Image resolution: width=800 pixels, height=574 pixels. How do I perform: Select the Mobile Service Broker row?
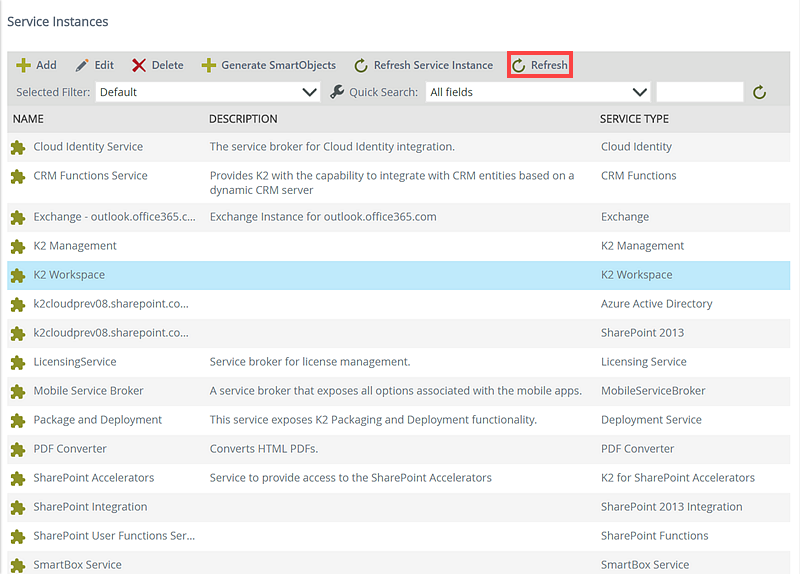88,391
